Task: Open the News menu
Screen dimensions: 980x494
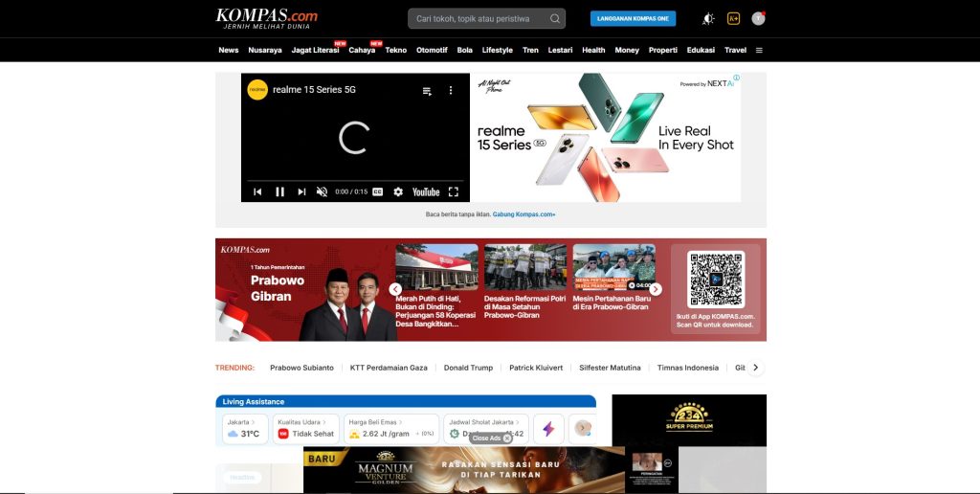Action: point(228,50)
